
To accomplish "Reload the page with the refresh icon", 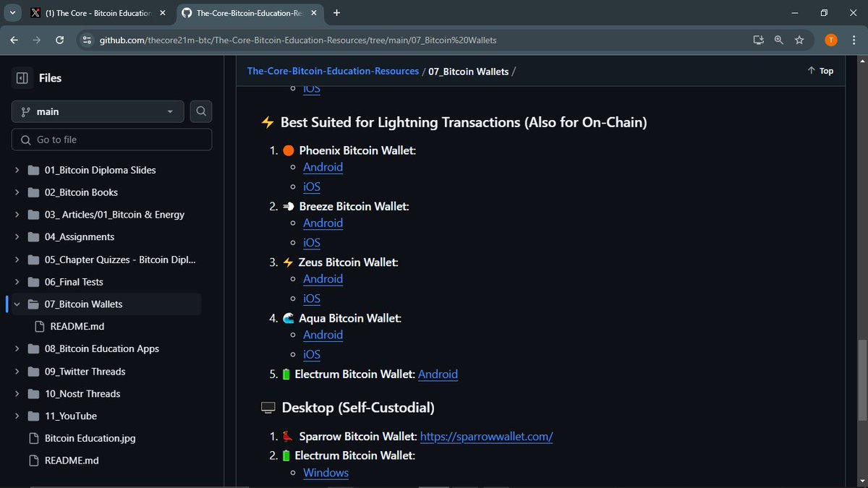I will [x=60, y=40].
